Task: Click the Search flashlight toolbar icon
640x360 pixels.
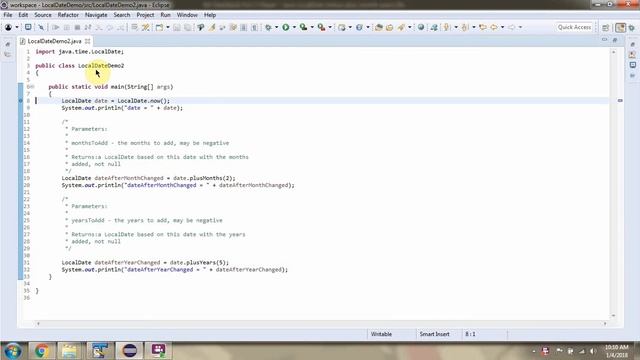Action: point(401,27)
